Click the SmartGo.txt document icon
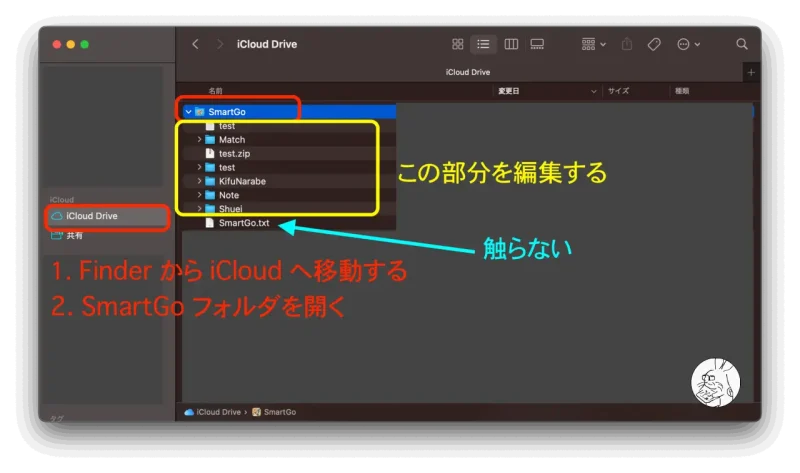The image size is (800, 473). [210, 222]
